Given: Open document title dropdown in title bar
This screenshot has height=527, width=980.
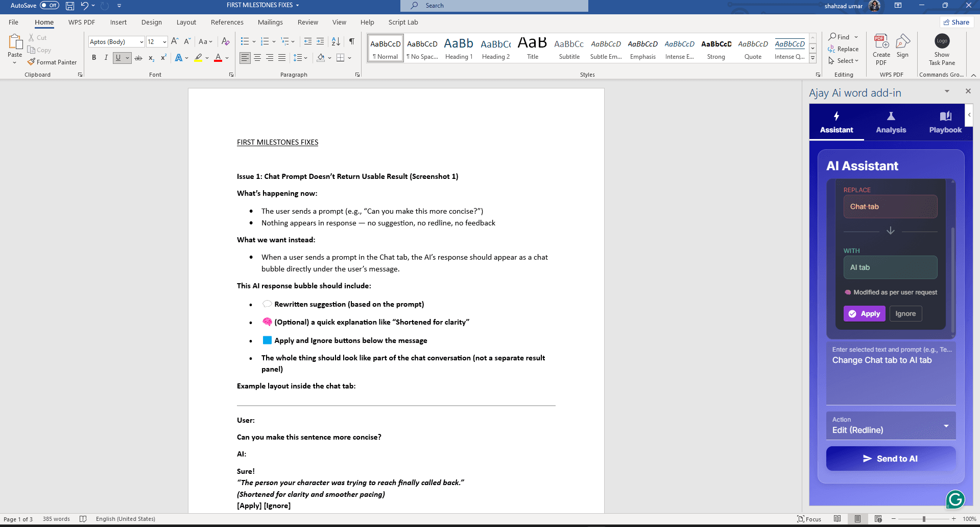Looking at the screenshot, I should [297, 5].
